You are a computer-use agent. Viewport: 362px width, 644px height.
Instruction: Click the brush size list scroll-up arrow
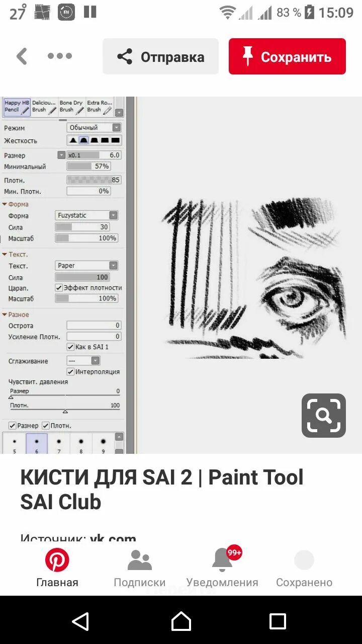coord(119,437)
